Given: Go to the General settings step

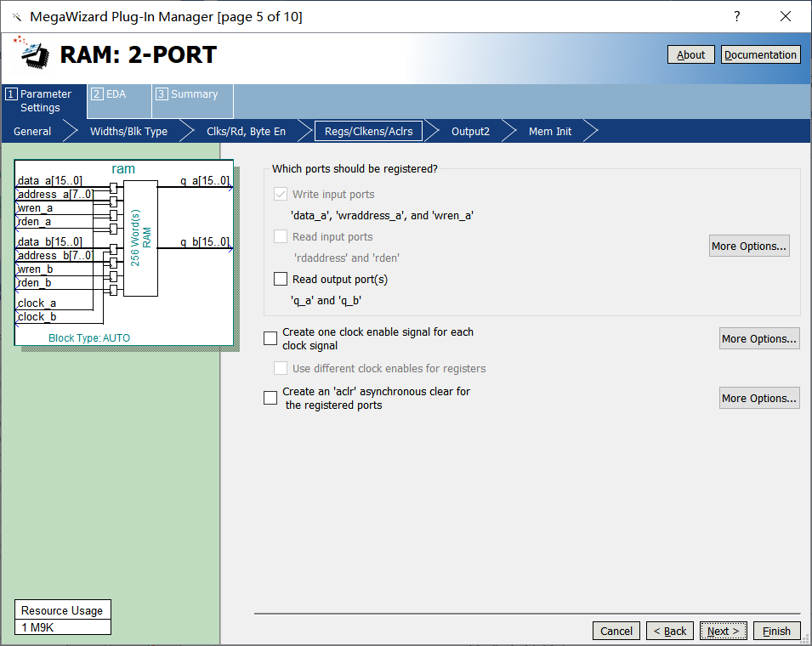Looking at the screenshot, I should [x=32, y=132].
